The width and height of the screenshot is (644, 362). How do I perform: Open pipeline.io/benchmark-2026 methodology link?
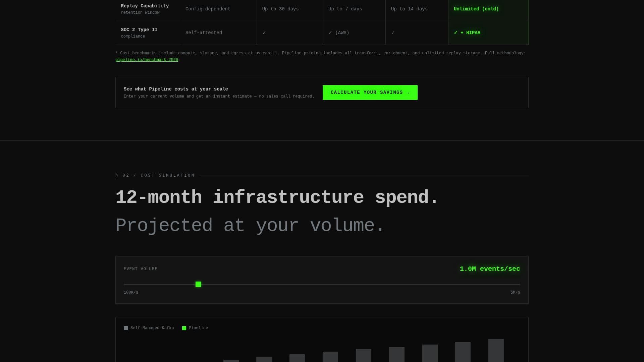click(x=147, y=60)
